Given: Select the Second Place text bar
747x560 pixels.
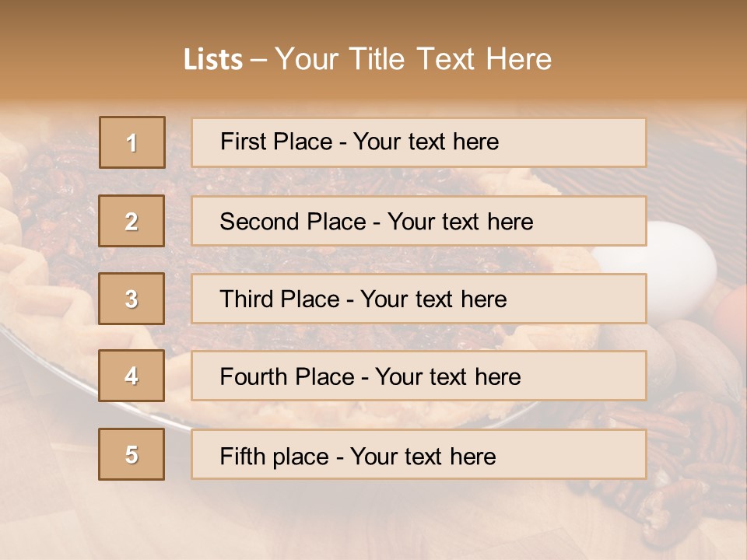Looking at the screenshot, I should 419,221.
